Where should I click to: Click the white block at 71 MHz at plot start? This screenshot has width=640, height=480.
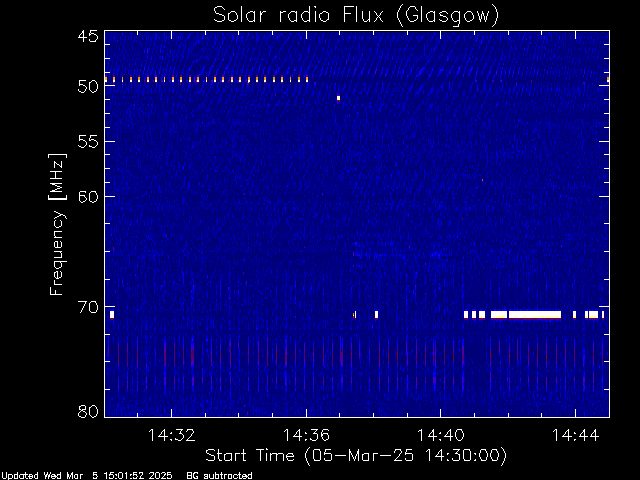coord(112,315)
